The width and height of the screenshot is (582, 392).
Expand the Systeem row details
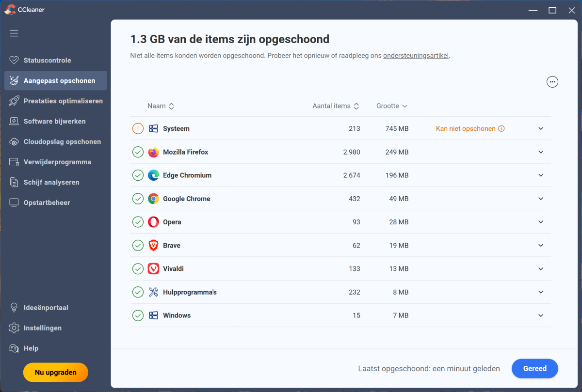[x=541, y=129]
